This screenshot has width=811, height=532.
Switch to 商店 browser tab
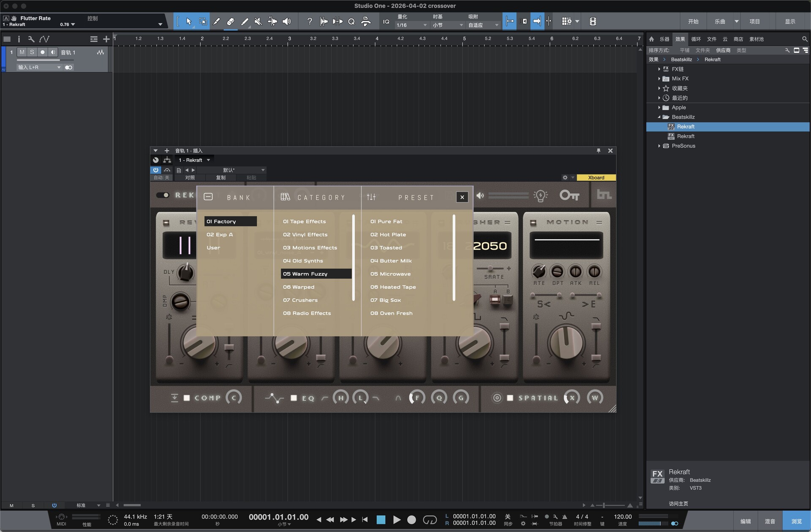coord(738,39)
